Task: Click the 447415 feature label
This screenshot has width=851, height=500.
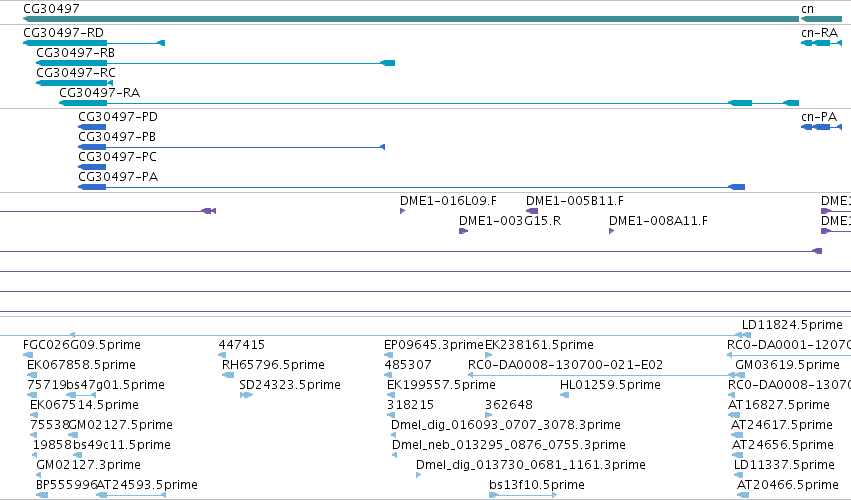Action: [242, 345]
